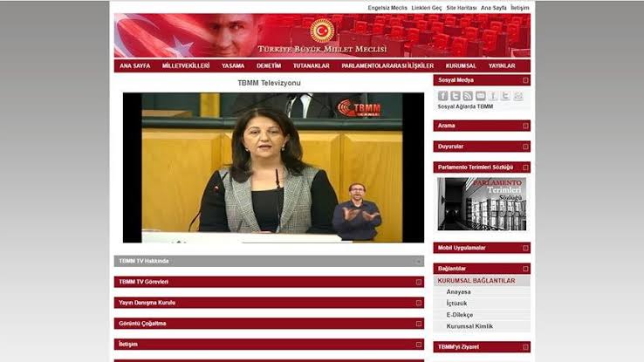The height and width of the screenshot is (362, 644).
Task: Open the E-Dilekçe link
Action: pyautogui.click(x=460, y=315)
